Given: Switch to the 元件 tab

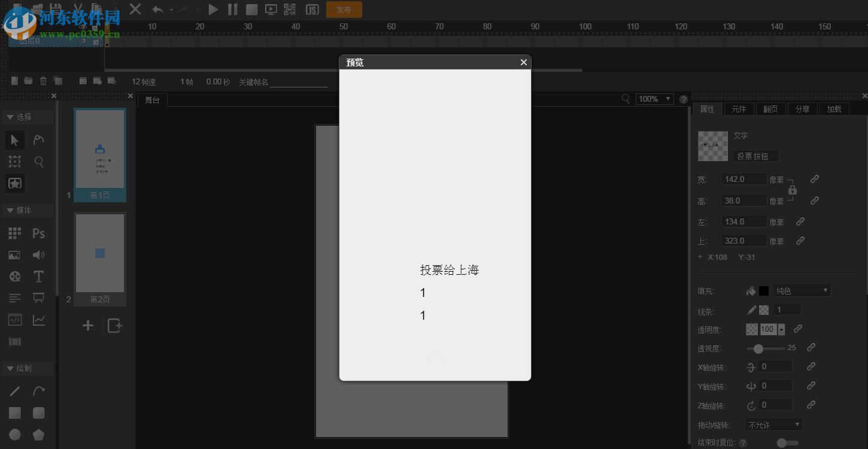Looking at the screenshot, I should click(x=739, y=108).
